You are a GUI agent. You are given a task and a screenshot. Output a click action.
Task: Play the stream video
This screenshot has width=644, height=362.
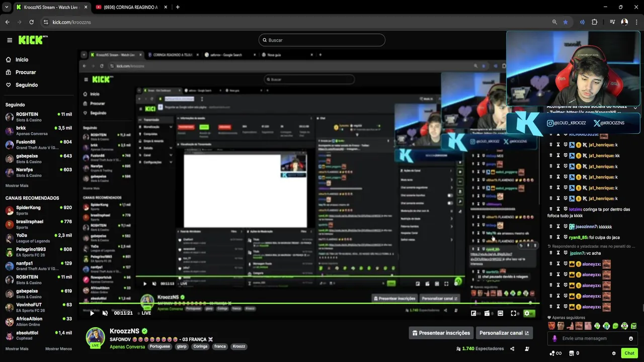click(x=92, y=313)
